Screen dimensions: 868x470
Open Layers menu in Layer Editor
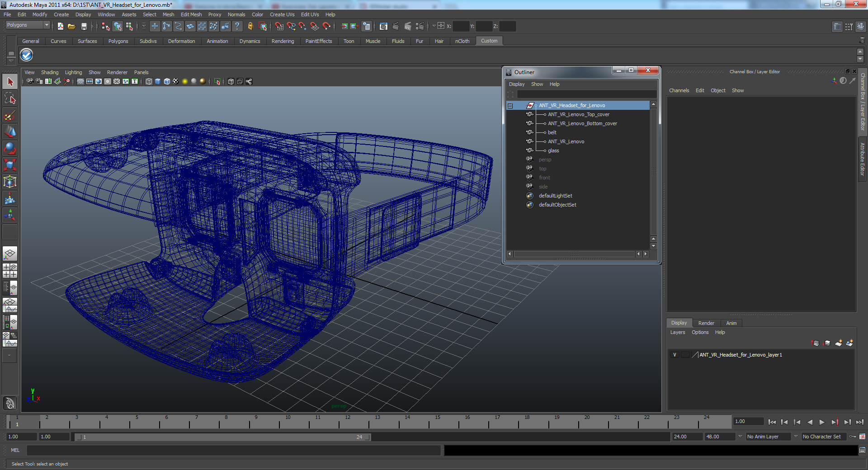tap(677, 332)
